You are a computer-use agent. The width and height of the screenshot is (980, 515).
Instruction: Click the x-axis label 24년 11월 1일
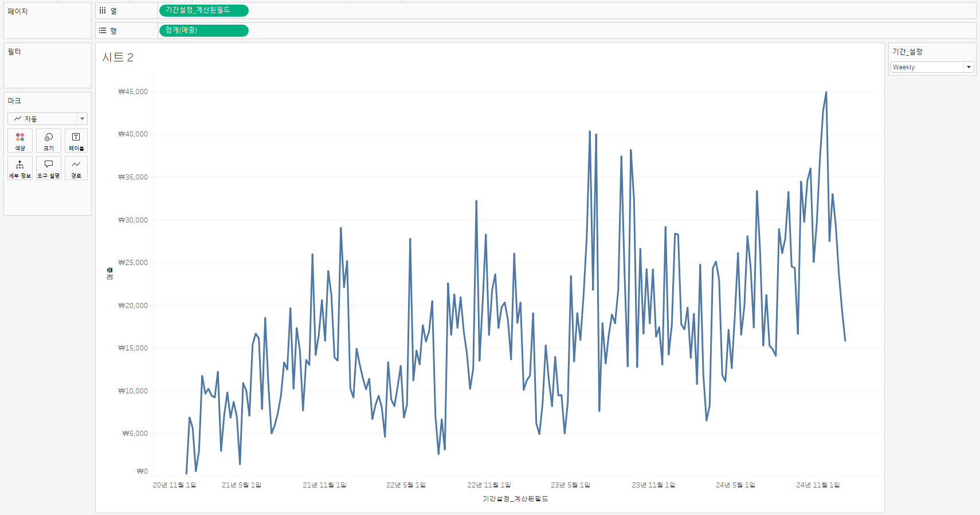818,485
